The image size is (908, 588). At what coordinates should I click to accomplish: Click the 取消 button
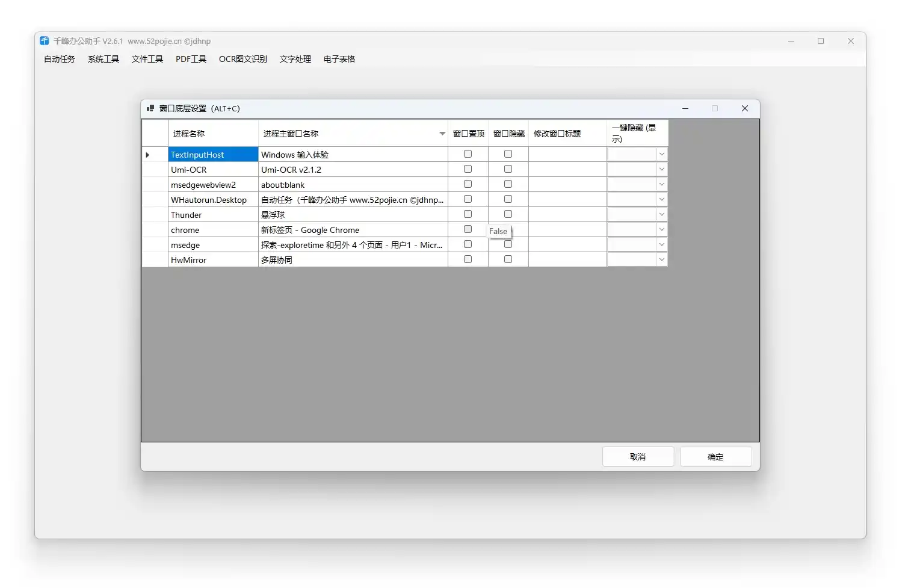[638, 457]
